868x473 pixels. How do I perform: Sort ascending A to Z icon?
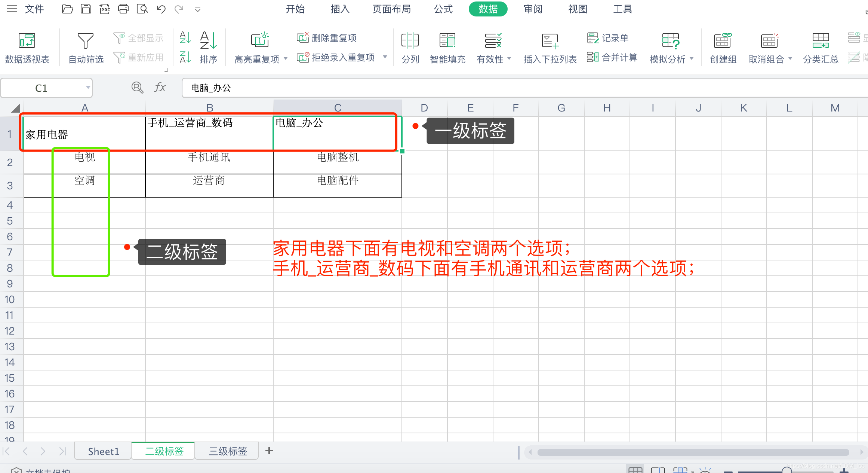click(185, 37)
